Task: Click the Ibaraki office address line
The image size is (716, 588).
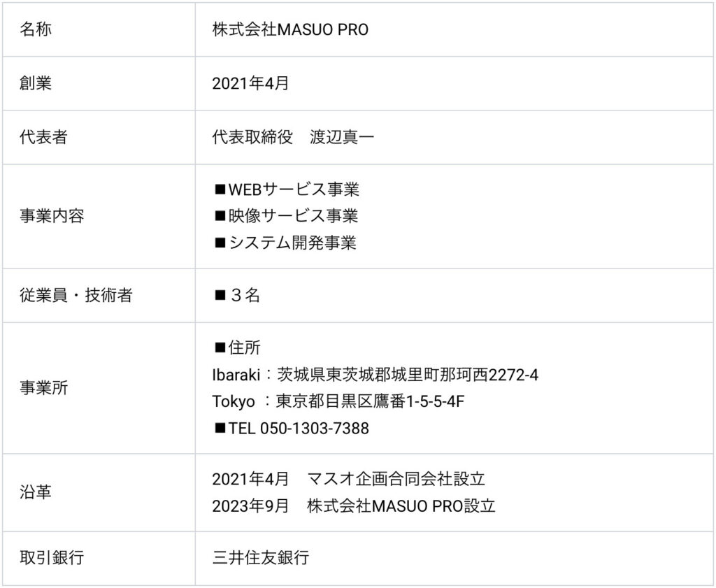Action: (x=375, y=375)
